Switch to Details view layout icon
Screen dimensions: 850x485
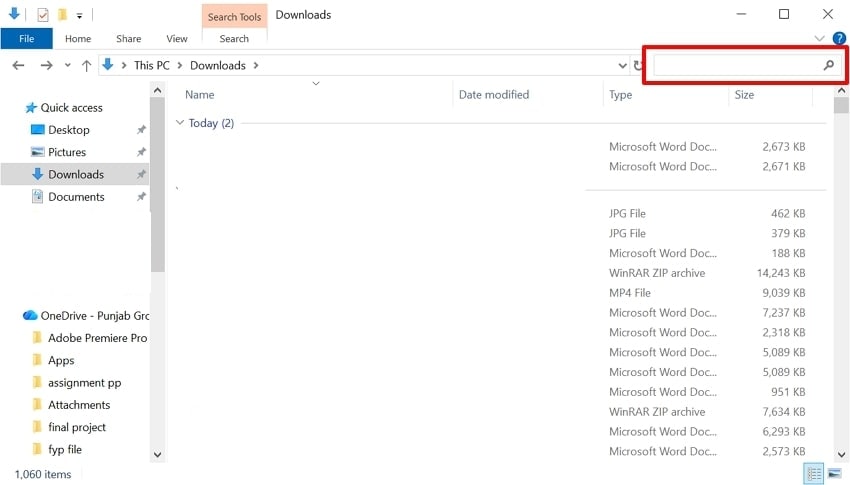814,474
